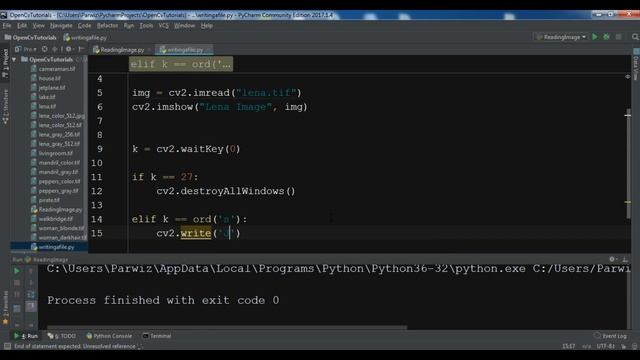Select house.tif in project tree
This screenshot has height=360, width=640.
tap(49, 78)
